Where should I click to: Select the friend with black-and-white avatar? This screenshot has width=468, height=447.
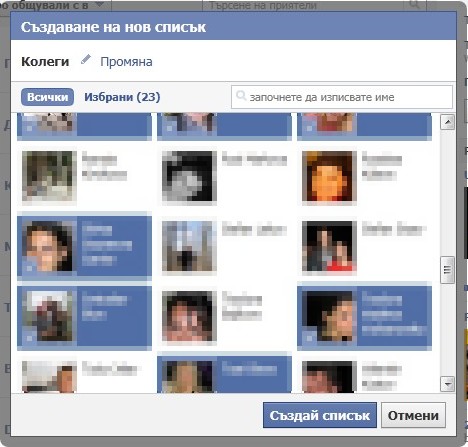tap(224, 176)
